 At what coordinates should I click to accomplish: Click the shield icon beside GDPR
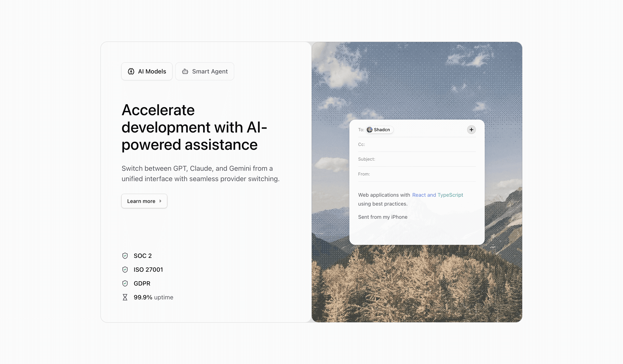[125, 283]
